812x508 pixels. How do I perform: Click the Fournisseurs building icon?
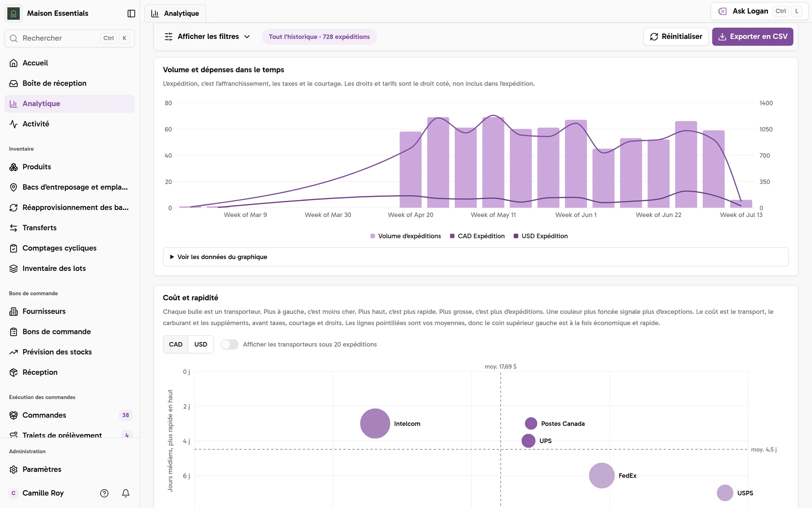pos(14,312)
